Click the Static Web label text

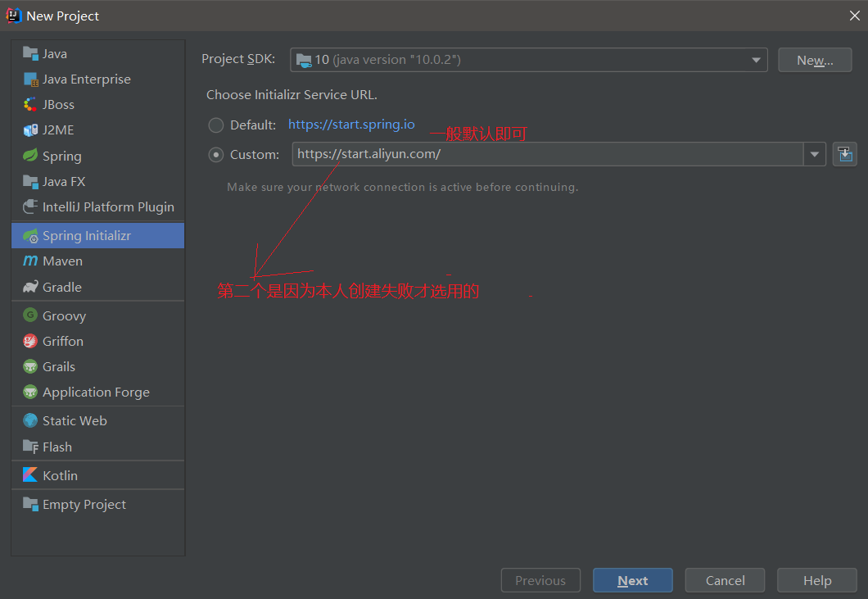pyautogui.click(x=75, y=420)
